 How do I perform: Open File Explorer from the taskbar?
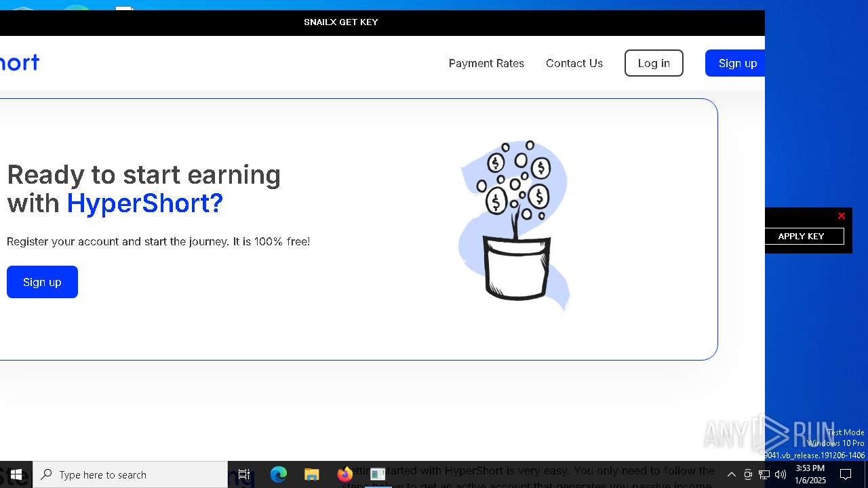(x=311, y=474)
